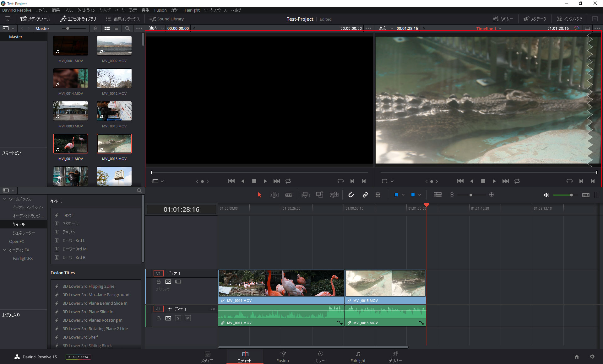Open the ミキサー panel
The width and height of the screenshot is (603, 364).
(503, 19)
